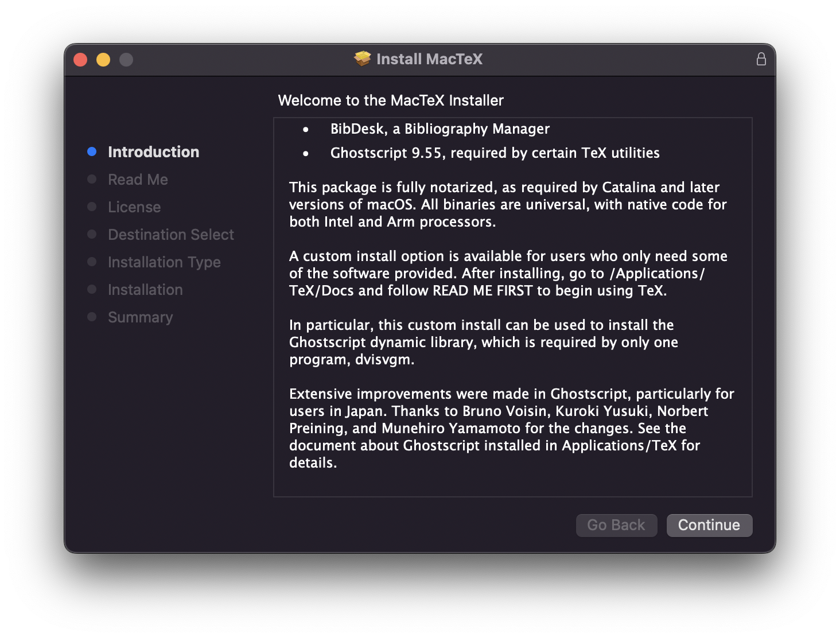Click the bullet beside Destination Select
The height and width of the screenshot is (638, 840).
[x=92, y=234]
